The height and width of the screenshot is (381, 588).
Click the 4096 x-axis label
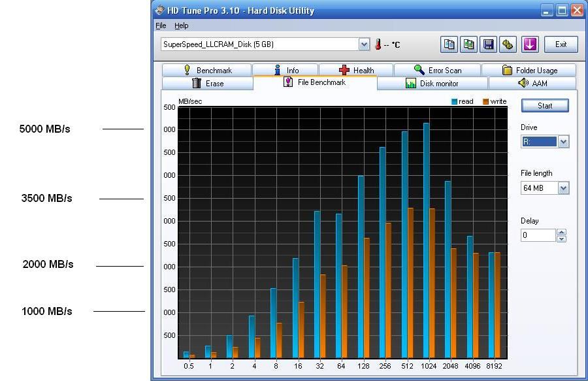tap(472, 366)
